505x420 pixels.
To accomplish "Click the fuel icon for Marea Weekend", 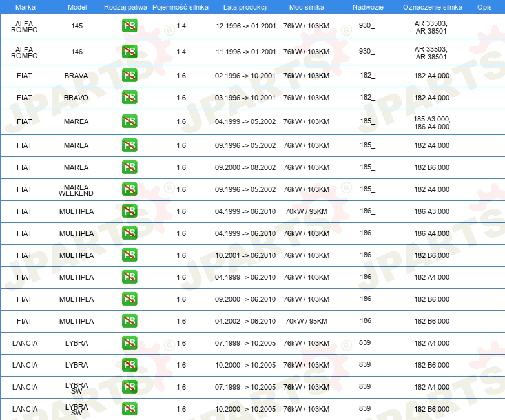I will (x=129, y=189).
